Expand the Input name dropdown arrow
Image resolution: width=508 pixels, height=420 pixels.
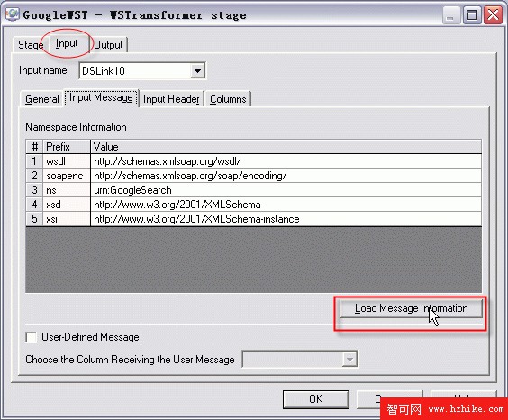(197, 70)
